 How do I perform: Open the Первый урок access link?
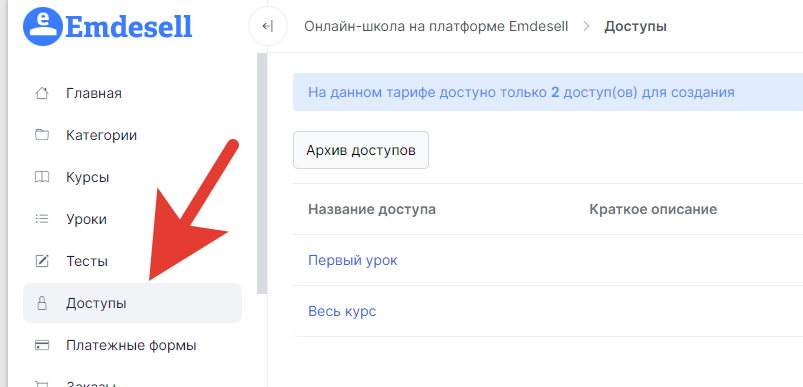click(353, 260)
